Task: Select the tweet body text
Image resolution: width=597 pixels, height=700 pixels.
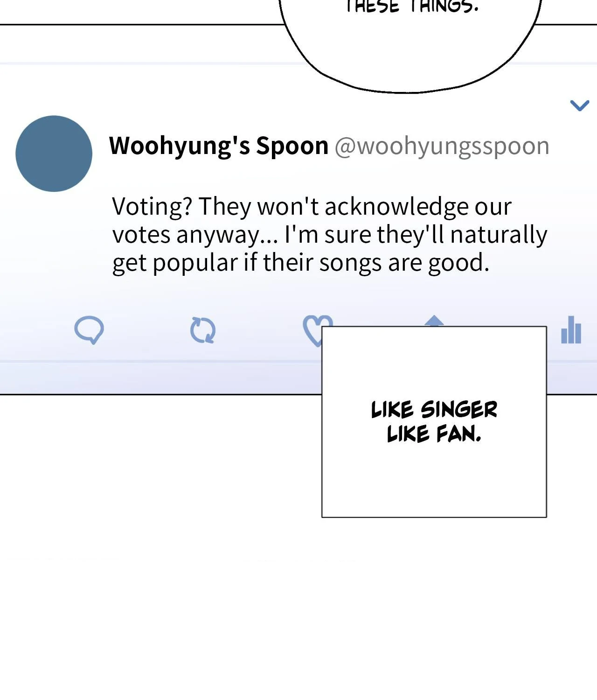Action: [x=330, y=235]
